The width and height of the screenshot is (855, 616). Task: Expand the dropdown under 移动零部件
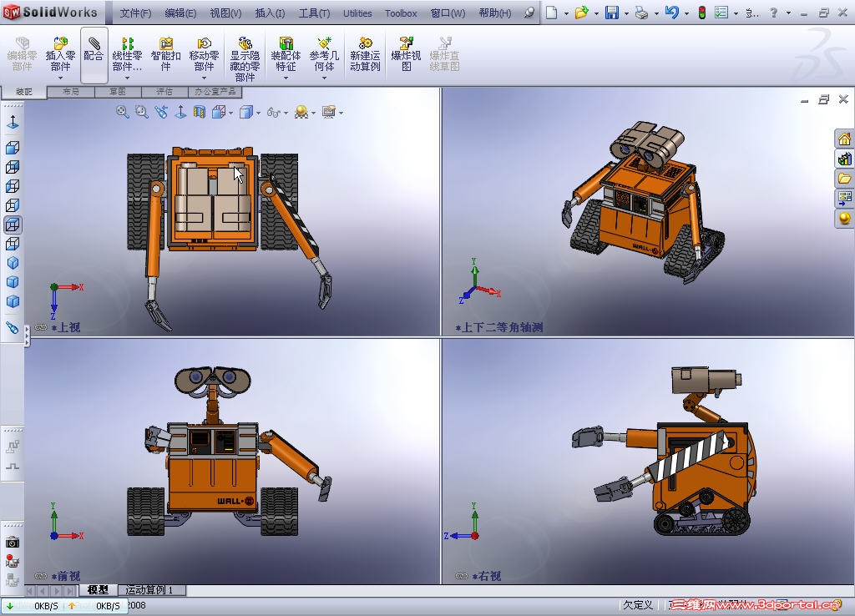point(204,78)
